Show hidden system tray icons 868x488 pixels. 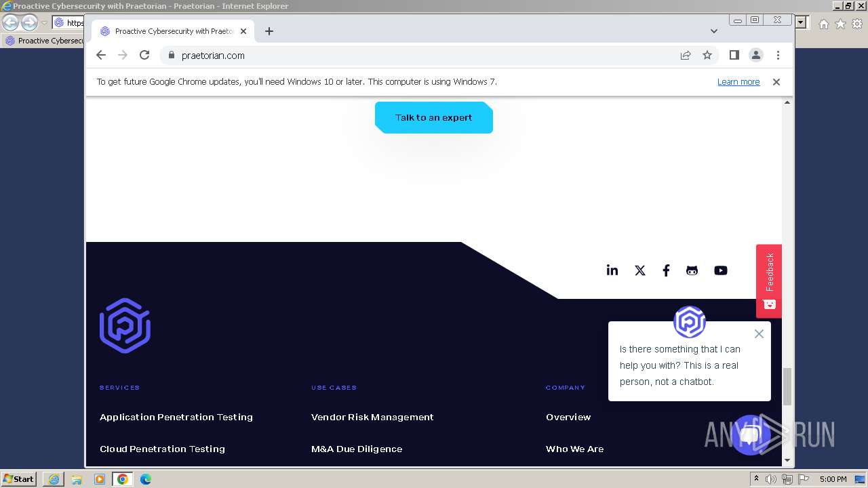(757, 479)
